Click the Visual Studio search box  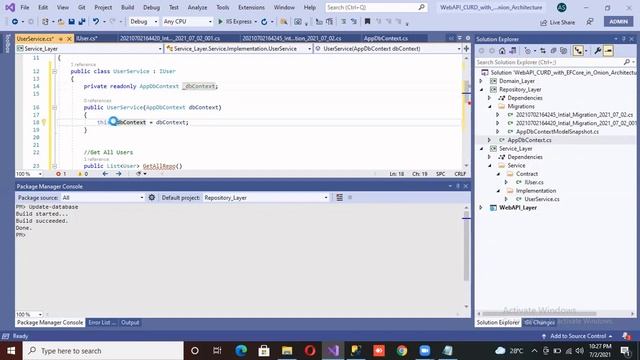pos(376,7)
